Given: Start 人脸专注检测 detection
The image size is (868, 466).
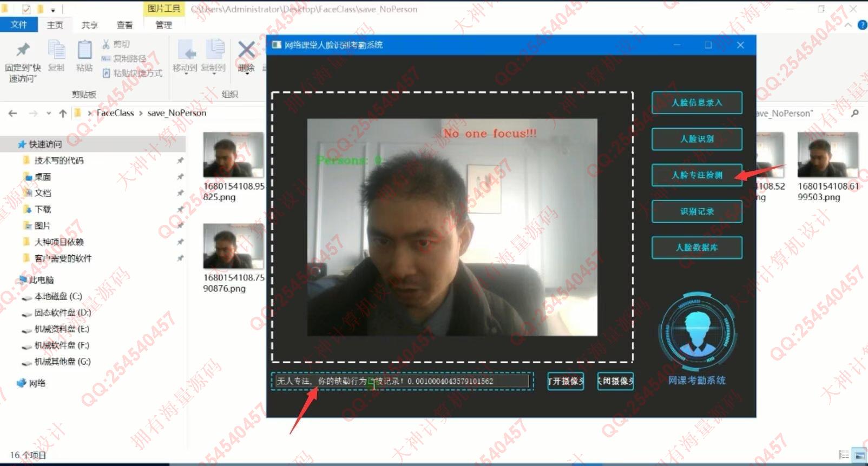Looking at the screenshot, I should click(x=696, y=175).
